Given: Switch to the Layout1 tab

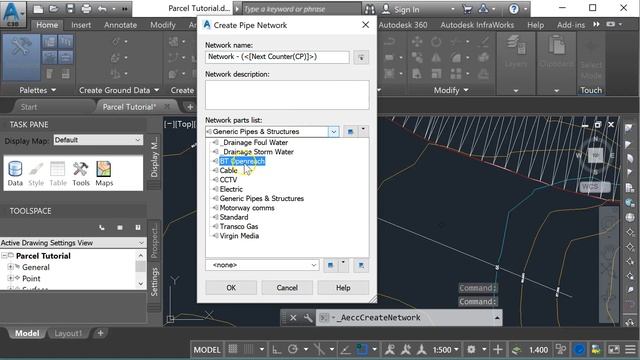Looking at the screenshot, I should [x=68, y=333].
